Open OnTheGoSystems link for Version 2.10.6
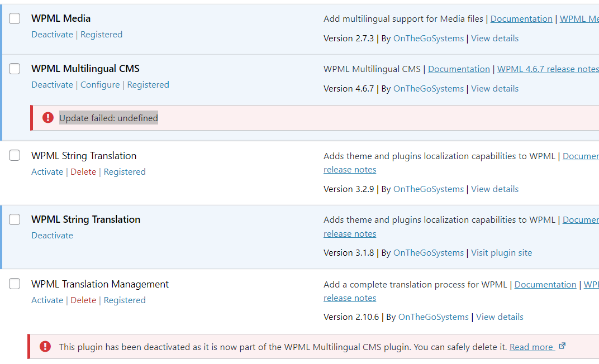The width and height of the screenshot is (599, 364). coord(433,317)
